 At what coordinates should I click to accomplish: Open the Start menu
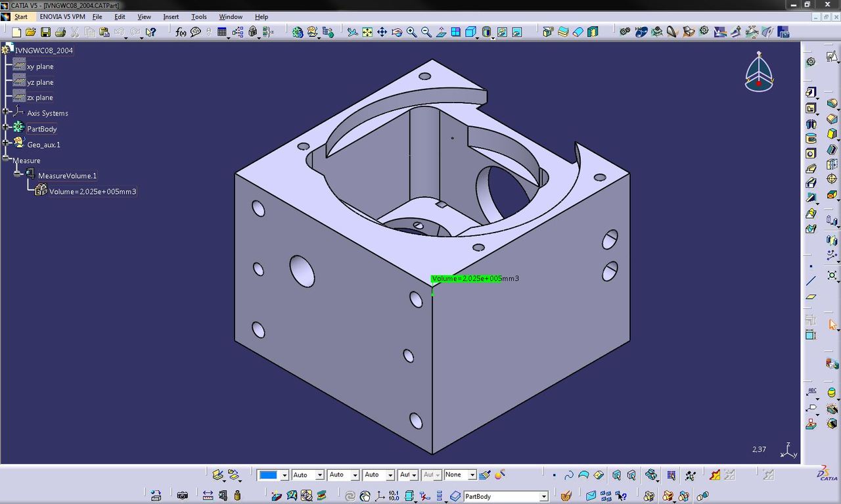pos(21,16)
